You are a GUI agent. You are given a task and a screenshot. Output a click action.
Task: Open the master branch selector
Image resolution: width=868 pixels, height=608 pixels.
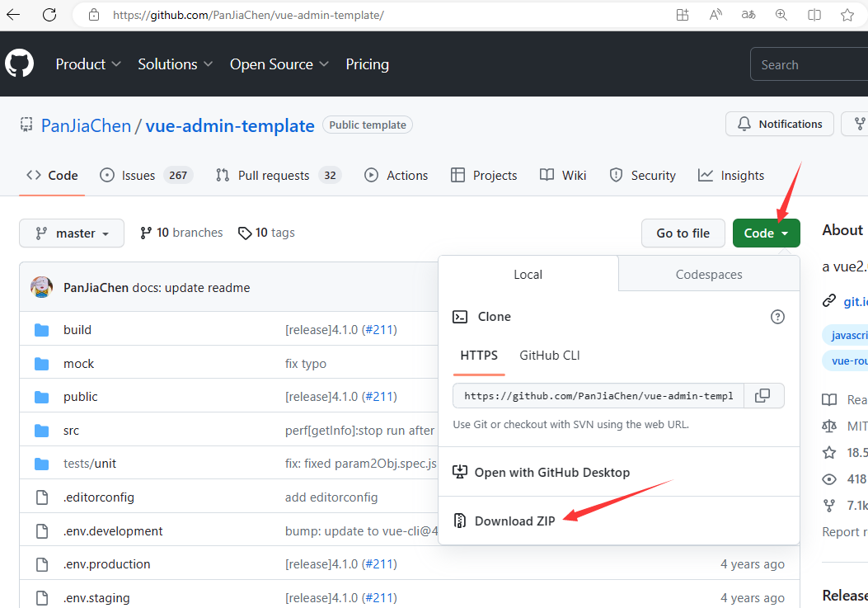pyautogui.click(x=72, y=233)
